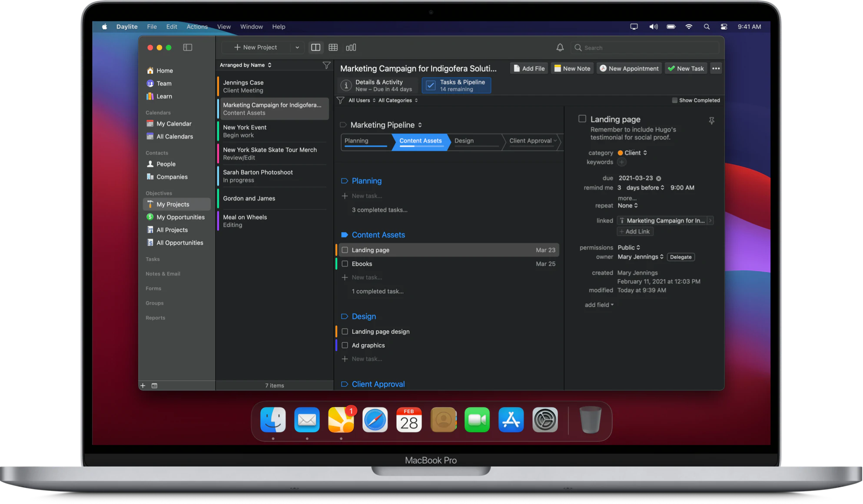The width and height of the screenshot is (863, 504).
Task: Open the All Categories filter dropdown
Action: coord(398,100)
